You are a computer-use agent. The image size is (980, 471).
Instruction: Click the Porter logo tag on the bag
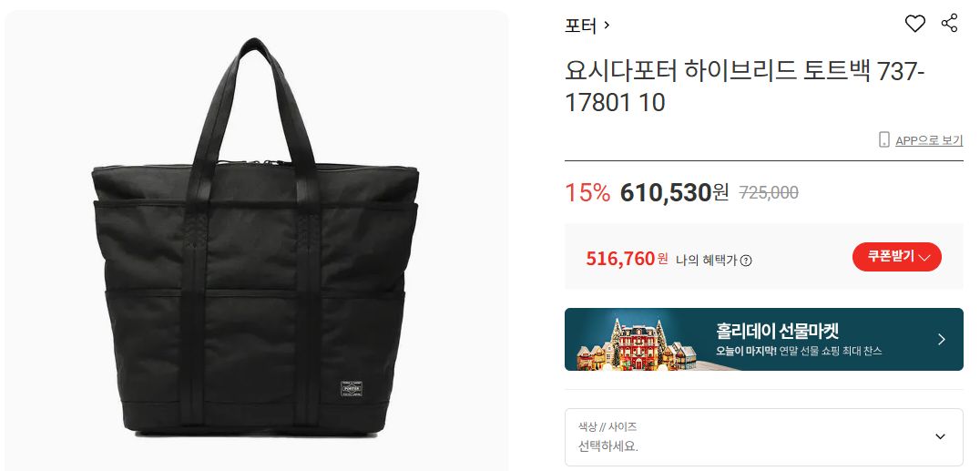352,388
